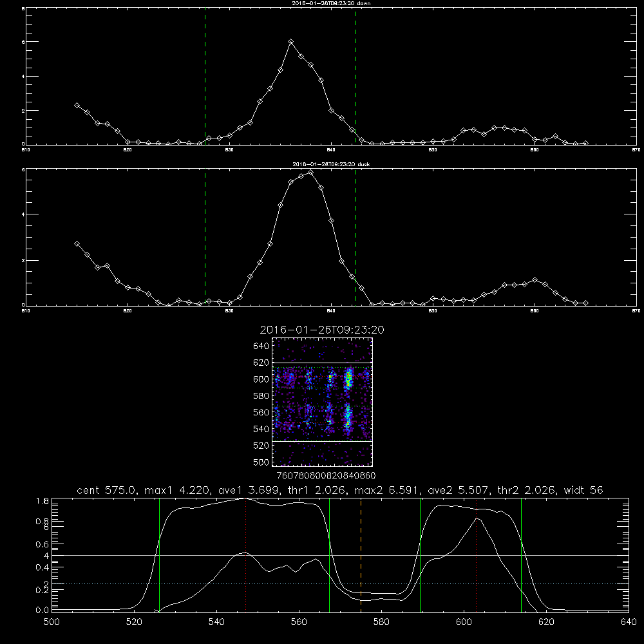644x644 pixels.
Task: Click the '540' x-axis label of the bottom plot
Action: coord(216,622)
